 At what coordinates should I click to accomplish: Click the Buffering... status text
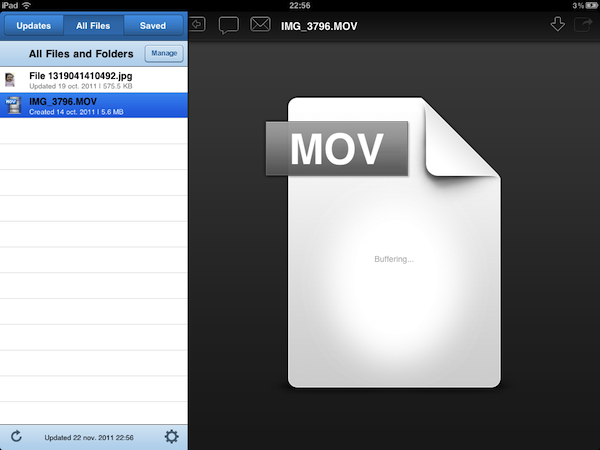pyautogui.click(x=394, y=259)
